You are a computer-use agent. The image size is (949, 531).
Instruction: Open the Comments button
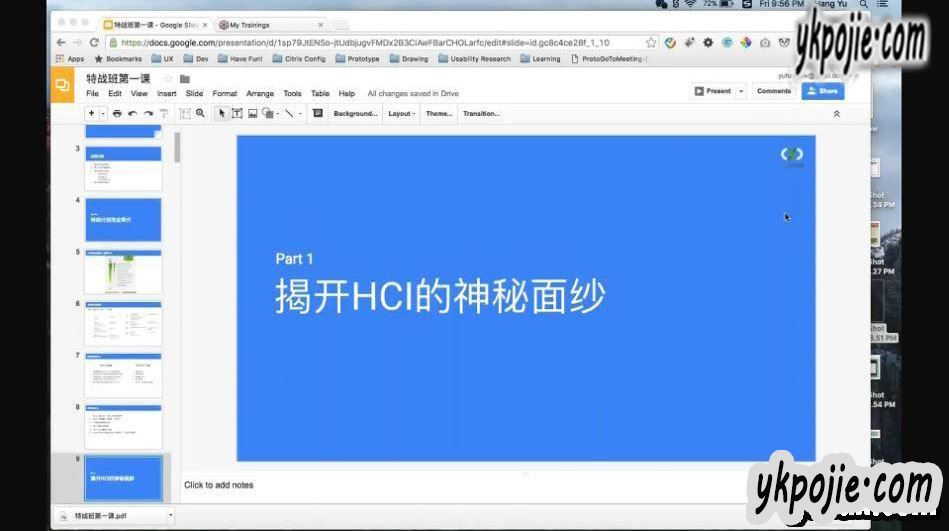click(x=774, y=91)
